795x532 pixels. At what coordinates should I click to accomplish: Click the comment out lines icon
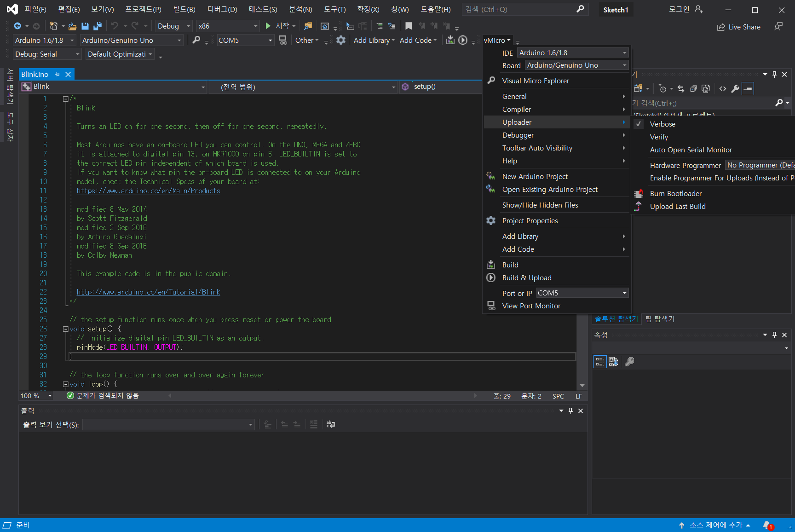(x=379, y=26)
